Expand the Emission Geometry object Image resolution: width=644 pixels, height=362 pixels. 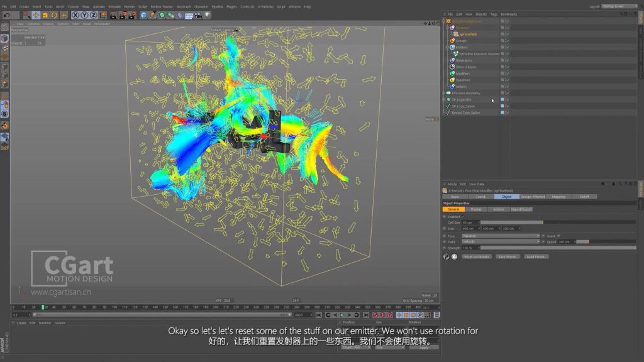pyautogui.click(x=444, y=93)
